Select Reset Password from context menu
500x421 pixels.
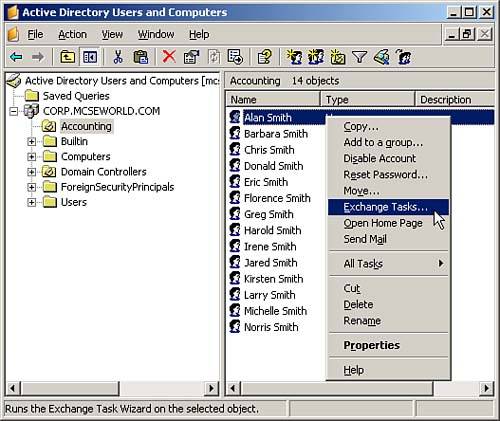[388, 175]
